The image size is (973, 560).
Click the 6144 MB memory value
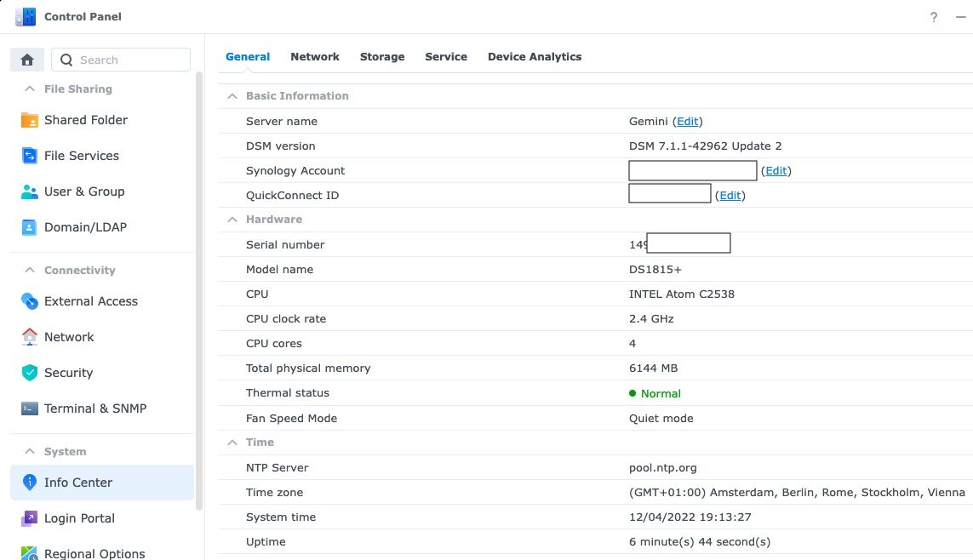(x=653, y=368)
